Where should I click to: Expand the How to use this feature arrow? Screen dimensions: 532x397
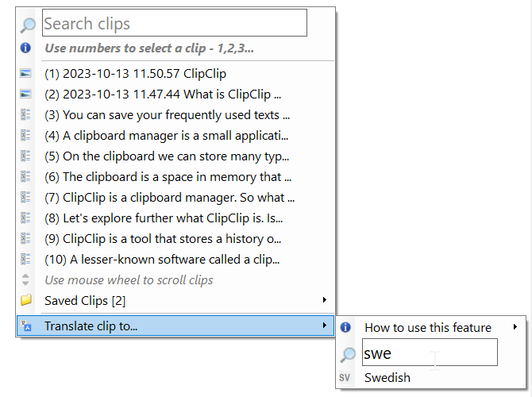(515, 327)
